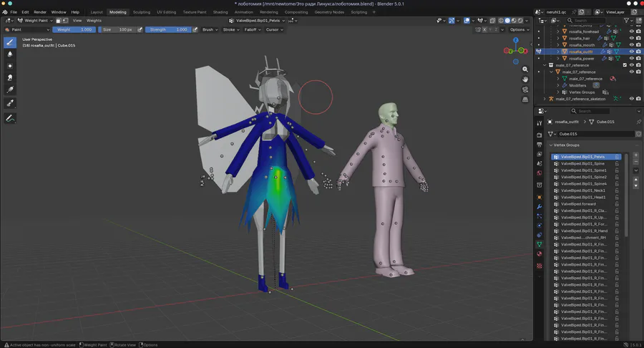The height and width of the screenshot is (348, 644).
Task: Open the active vertex group dropdown in header
Action: pos(257,21)
